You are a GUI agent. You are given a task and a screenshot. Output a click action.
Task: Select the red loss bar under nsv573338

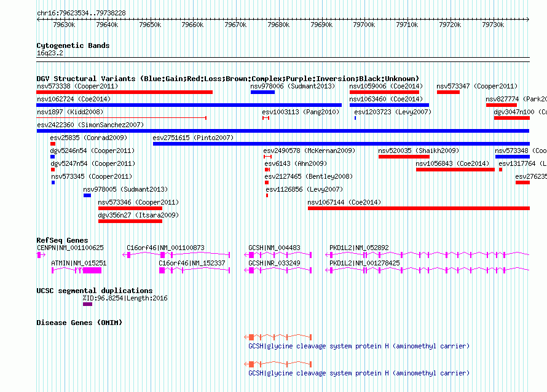click(125, 92)
